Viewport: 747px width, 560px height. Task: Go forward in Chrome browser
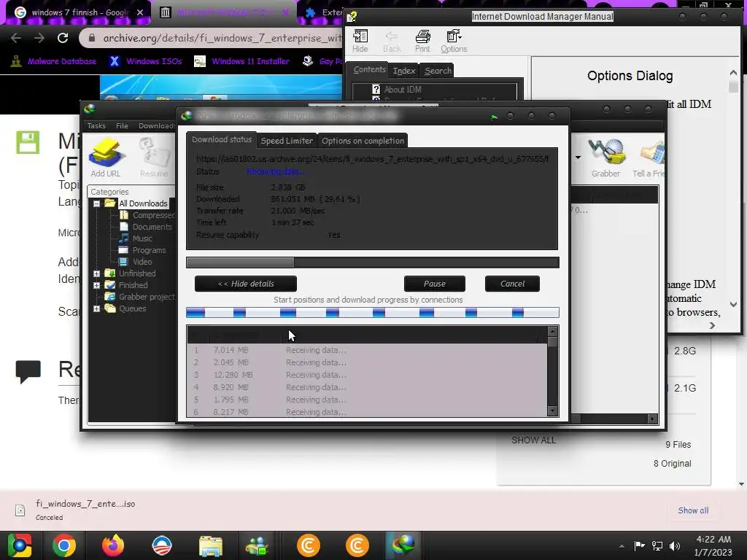(39, 38)
